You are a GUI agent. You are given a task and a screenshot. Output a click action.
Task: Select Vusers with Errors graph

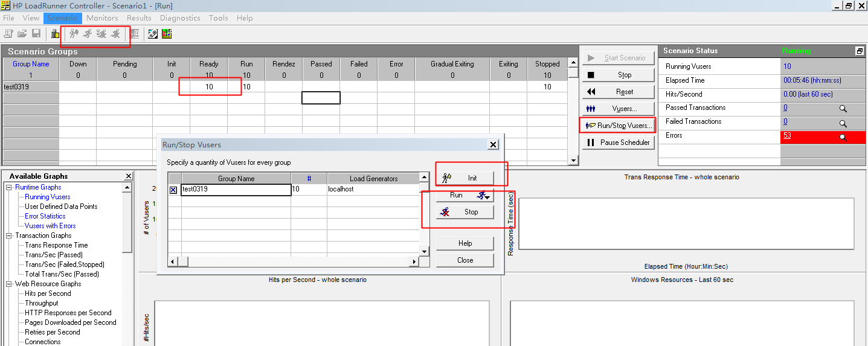click(50, 226)
